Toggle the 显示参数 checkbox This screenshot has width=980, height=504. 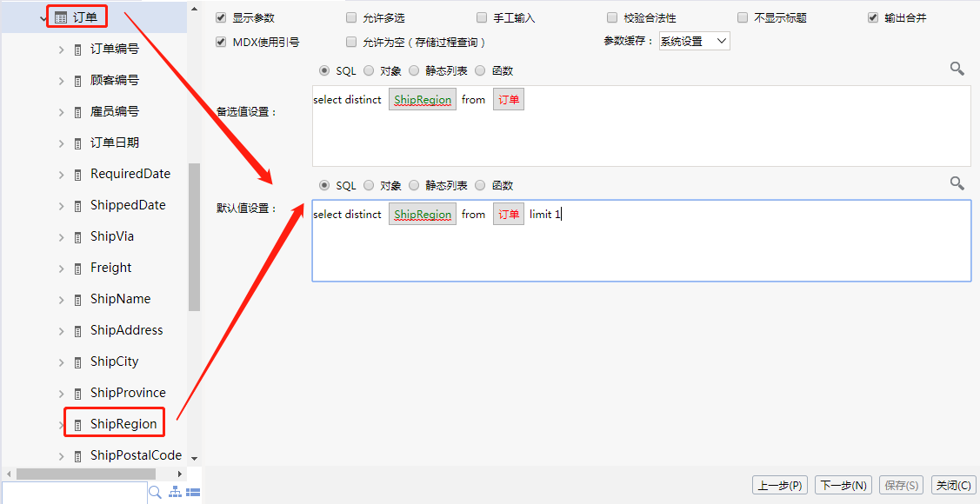tap(220, 17)
